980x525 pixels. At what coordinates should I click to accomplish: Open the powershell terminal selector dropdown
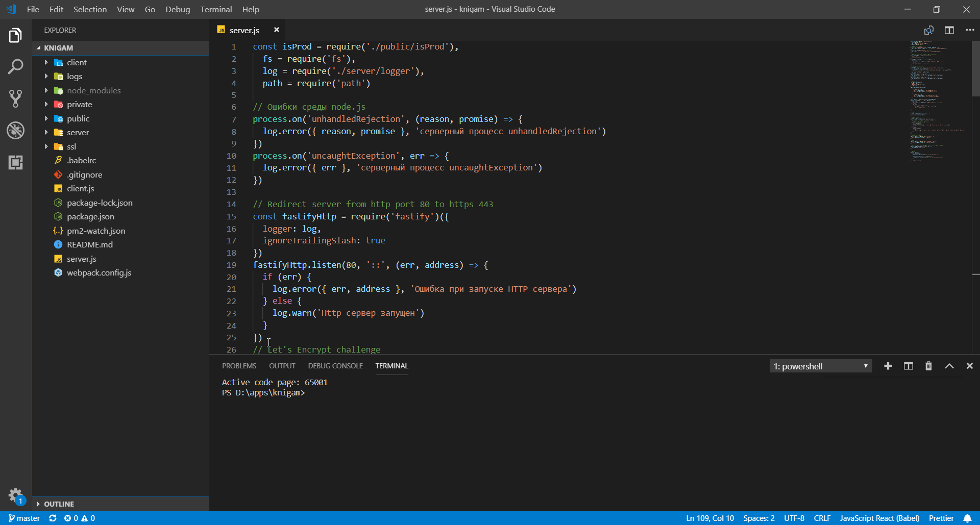click(x=820, y=366)
